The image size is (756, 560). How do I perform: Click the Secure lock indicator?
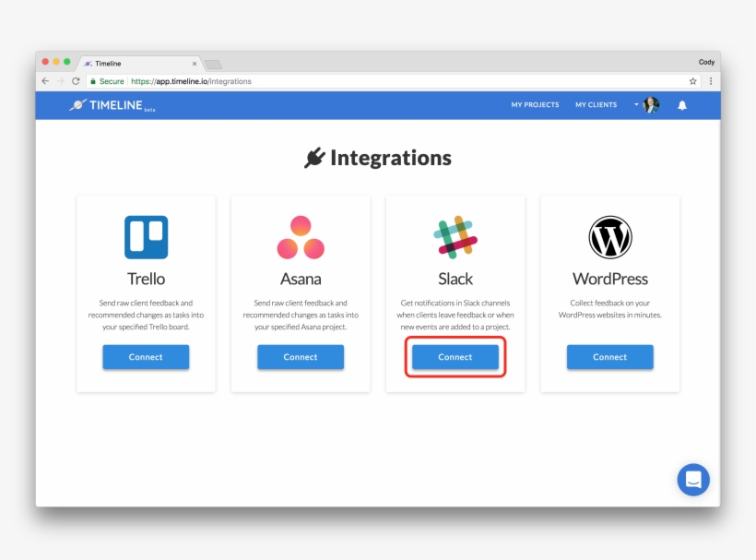coord(107,81)
